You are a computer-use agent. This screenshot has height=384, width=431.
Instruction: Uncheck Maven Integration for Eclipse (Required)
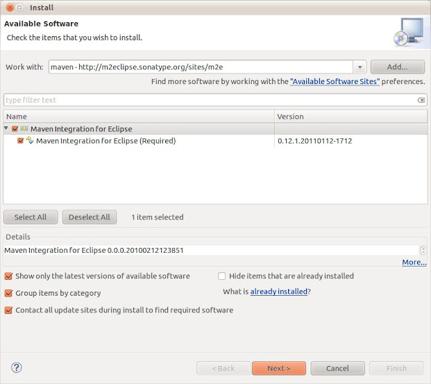[21, 141]
